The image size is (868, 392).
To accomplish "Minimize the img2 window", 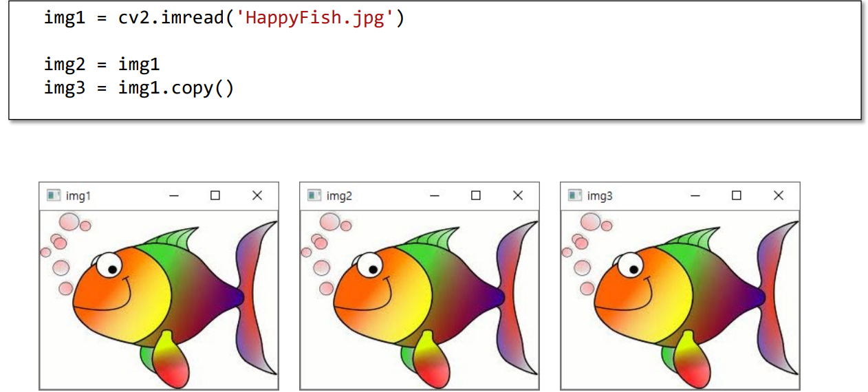I will [x=435, y=196].
